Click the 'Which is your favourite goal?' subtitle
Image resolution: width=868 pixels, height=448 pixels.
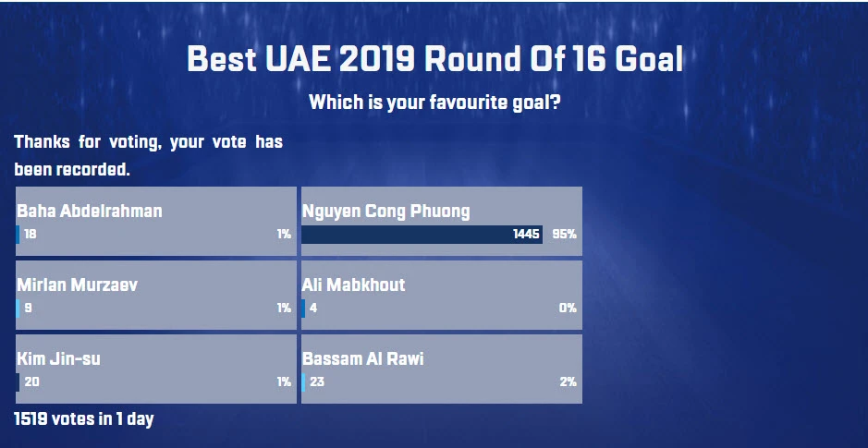pyautogui.click(x=434, y=102)
